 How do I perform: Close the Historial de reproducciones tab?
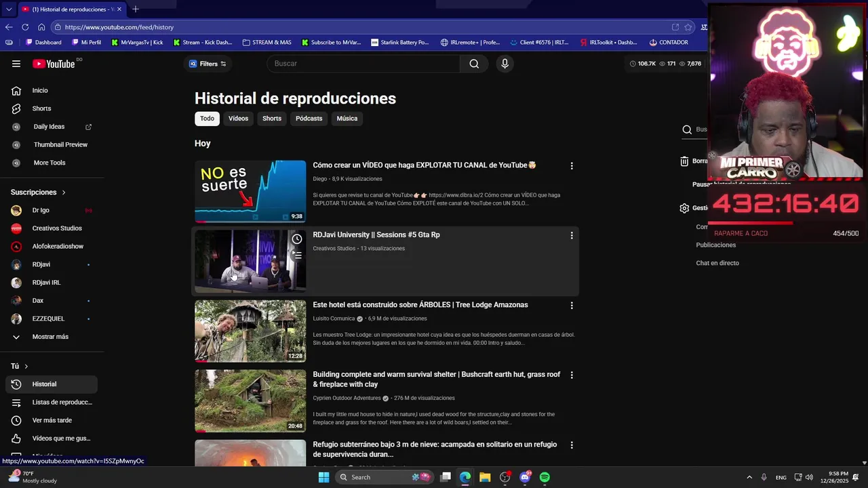(119, 9)
